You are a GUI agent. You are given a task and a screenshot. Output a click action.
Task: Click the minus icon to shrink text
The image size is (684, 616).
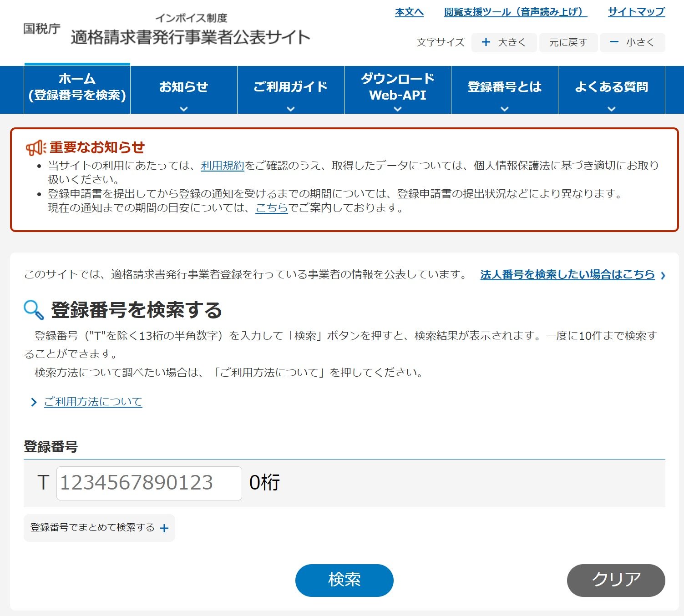(614, 42)
